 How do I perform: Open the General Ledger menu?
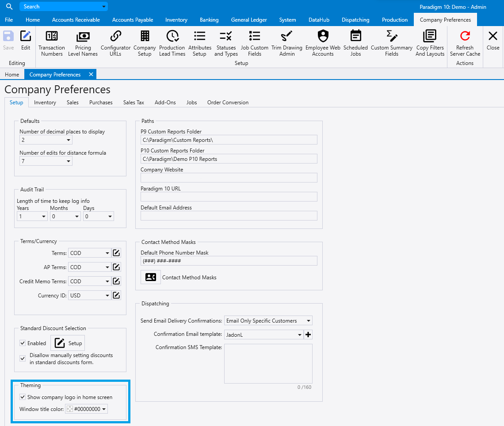point(249,19)
